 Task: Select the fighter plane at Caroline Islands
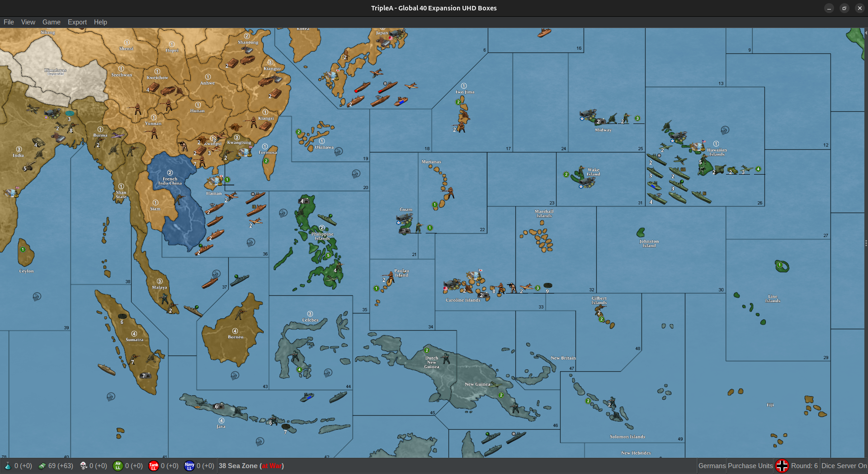(x=526, y=287)
